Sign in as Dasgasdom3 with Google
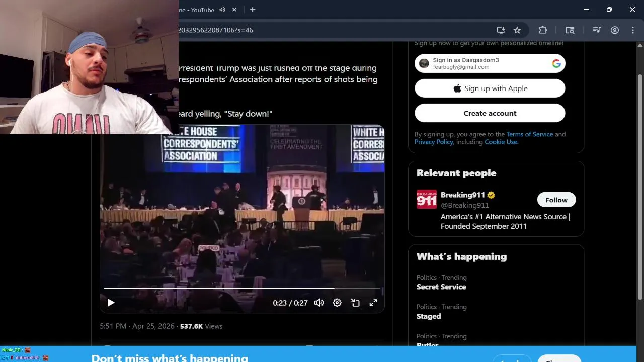 point(490,63)
